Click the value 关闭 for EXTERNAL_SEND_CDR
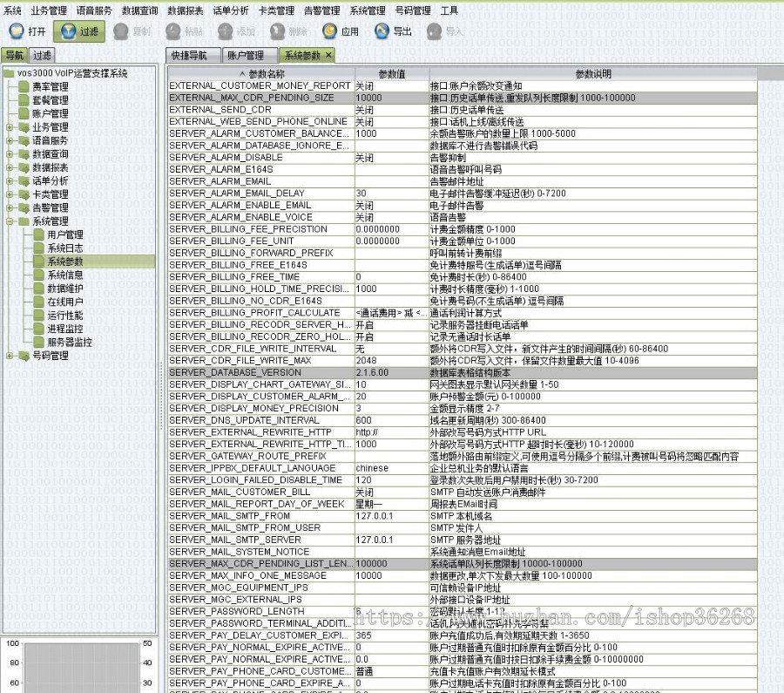Viewport: 784px width, 693px height. (364, 110)
